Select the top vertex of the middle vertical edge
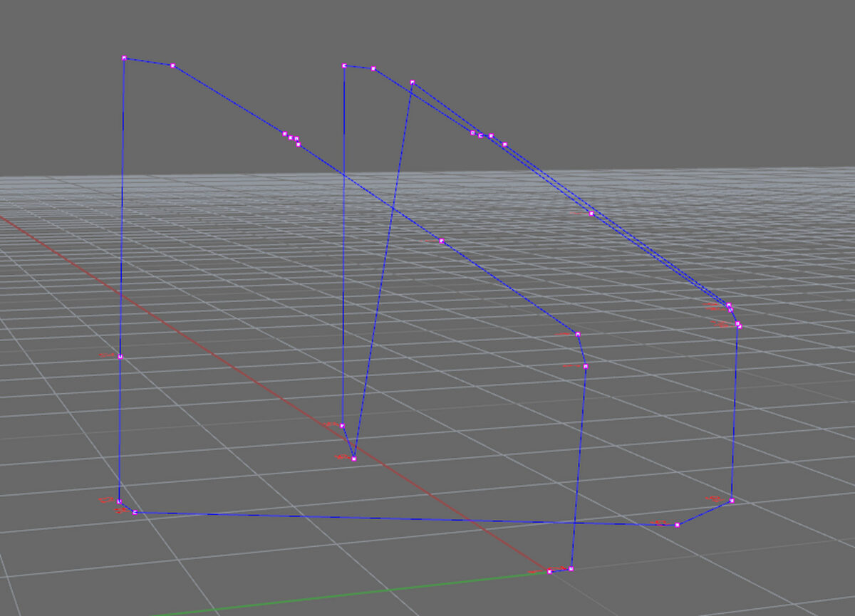The height and width of the screenshot is (616, 855). click(344, 66)
